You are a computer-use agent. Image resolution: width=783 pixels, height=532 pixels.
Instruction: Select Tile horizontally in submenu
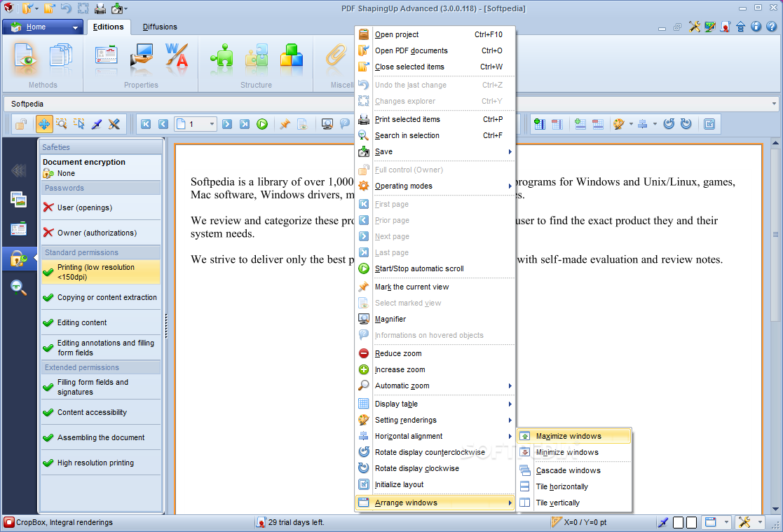574,486
